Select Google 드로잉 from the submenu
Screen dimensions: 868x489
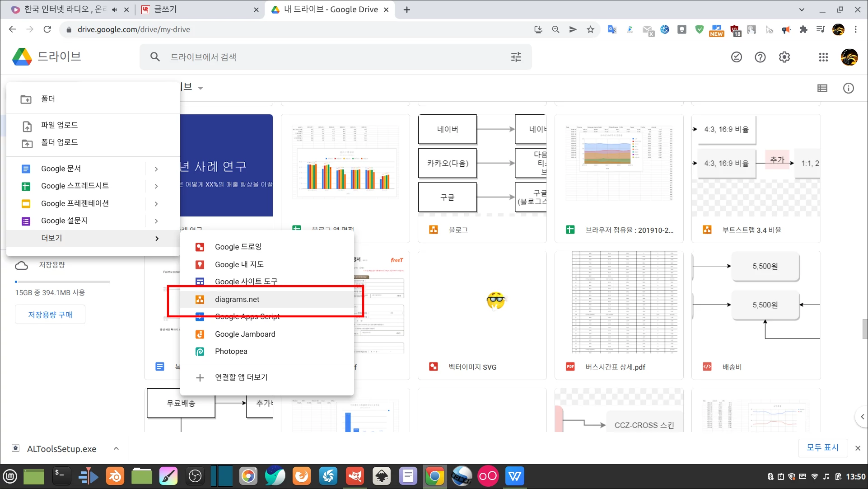[238, 247]
